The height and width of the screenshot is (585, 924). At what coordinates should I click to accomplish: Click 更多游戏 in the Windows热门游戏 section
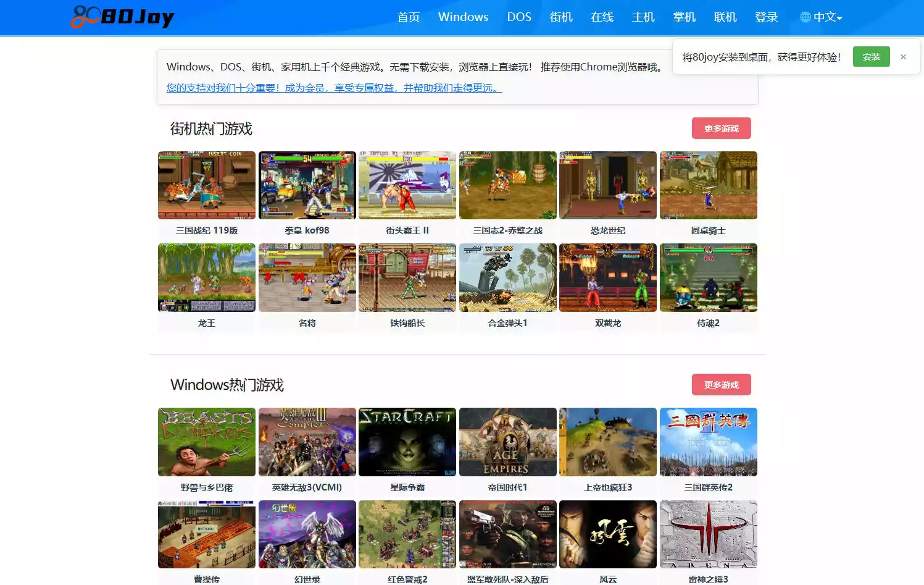click(722, 385)
